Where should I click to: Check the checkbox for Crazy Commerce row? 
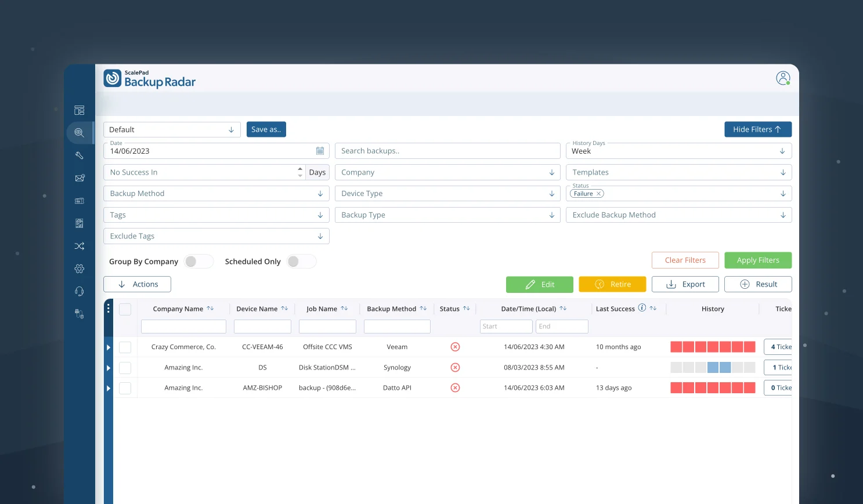tap(125, 347)
